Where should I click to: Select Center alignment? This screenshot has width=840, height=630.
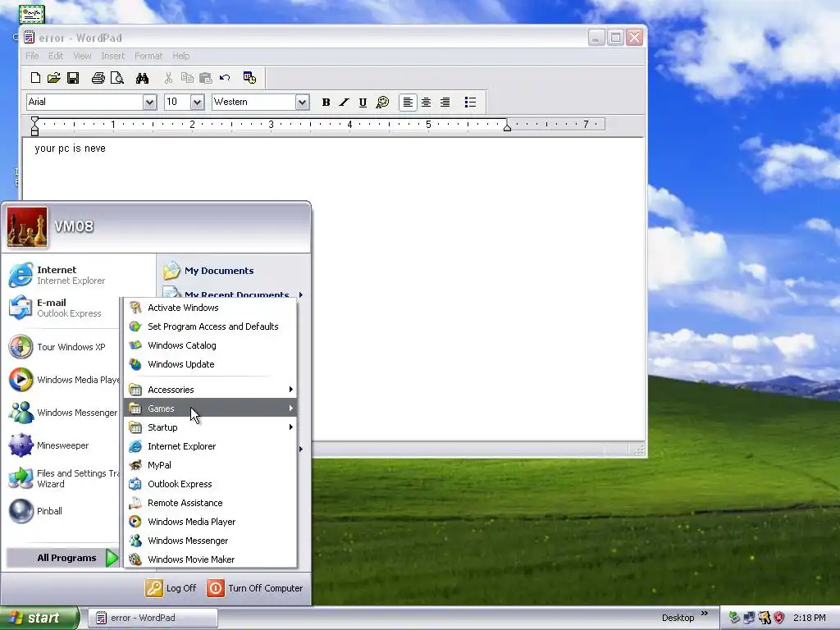click(427, 103)
